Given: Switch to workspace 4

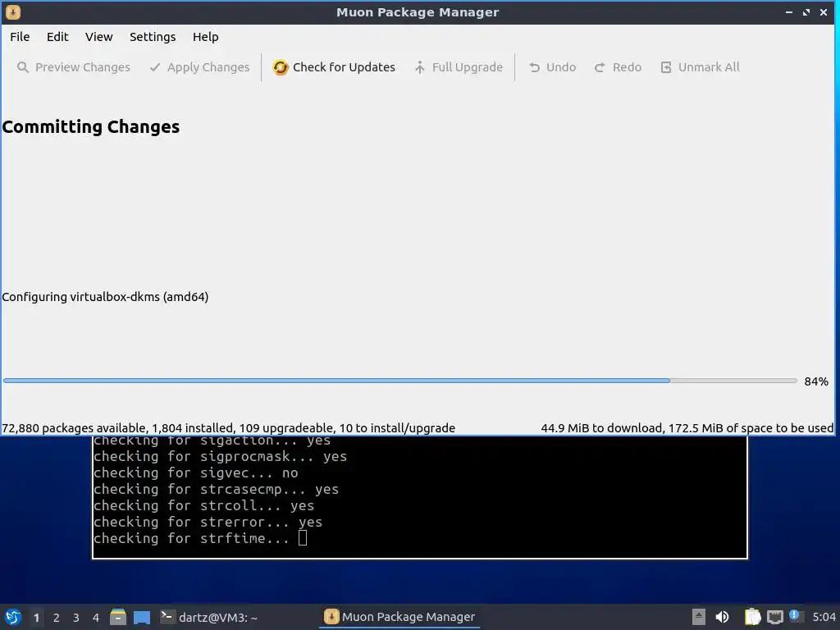Looking at the screenshot, I should coord(96,618).
